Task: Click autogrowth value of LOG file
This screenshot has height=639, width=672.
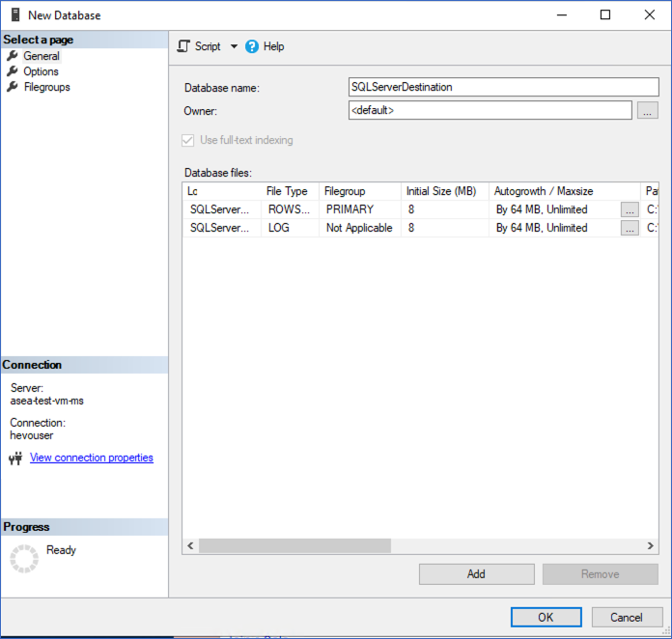Action: point(542,228)
